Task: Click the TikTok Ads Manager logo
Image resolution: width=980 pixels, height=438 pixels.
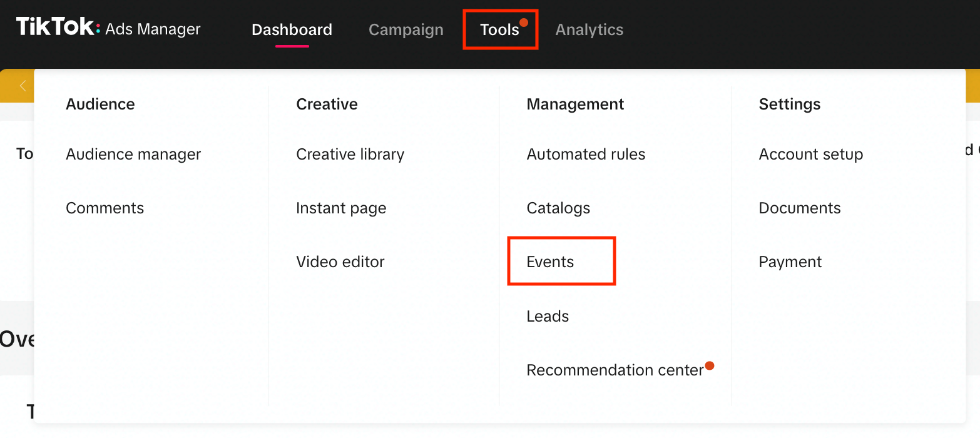Action: 108,28
